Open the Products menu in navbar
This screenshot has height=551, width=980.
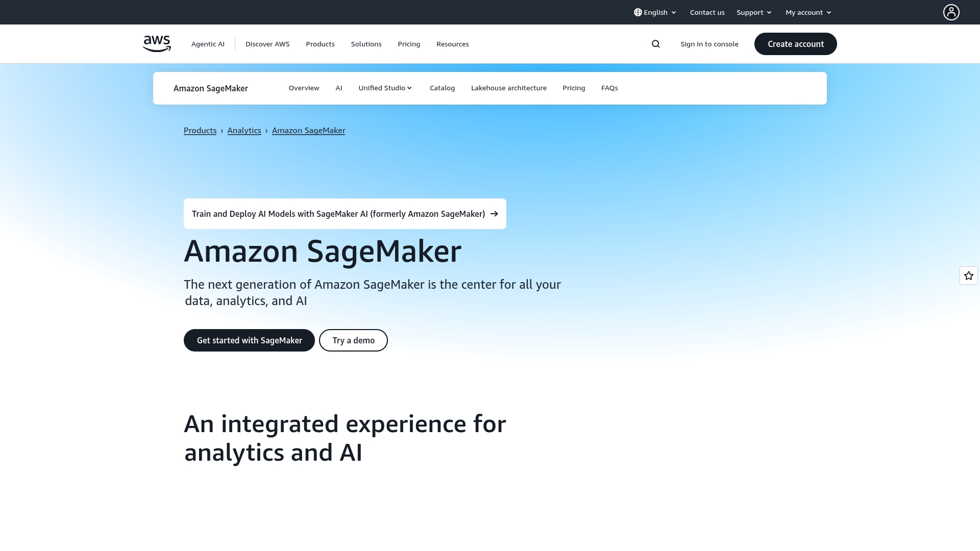(x=320, y=44)
